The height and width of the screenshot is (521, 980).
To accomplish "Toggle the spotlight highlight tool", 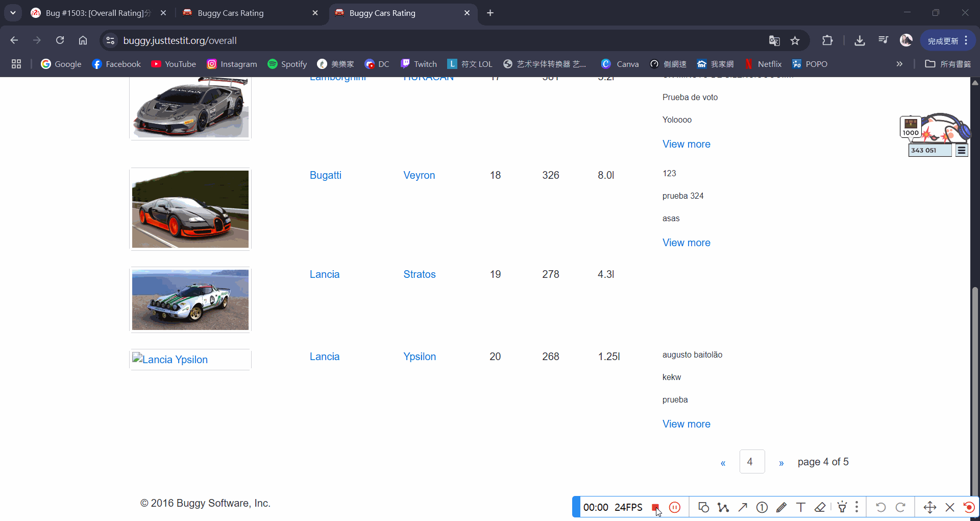I will (x=842, y=507).
